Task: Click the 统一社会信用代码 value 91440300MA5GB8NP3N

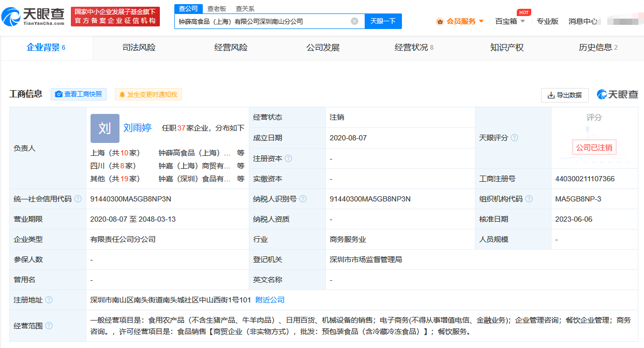Action: [x=130, y=199]
